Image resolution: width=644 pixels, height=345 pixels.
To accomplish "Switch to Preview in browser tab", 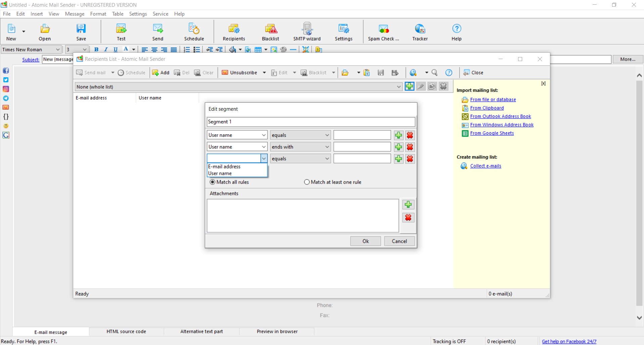I will point(277,332).
